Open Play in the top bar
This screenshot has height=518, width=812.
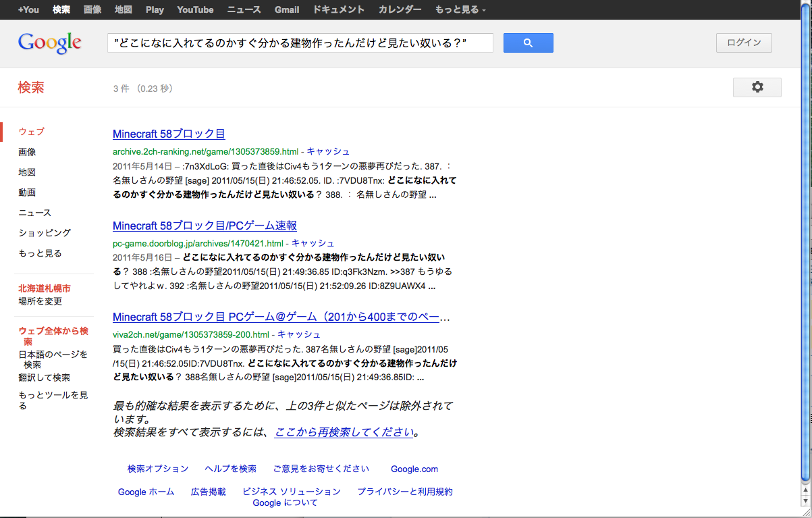click(x=155, y=9)
